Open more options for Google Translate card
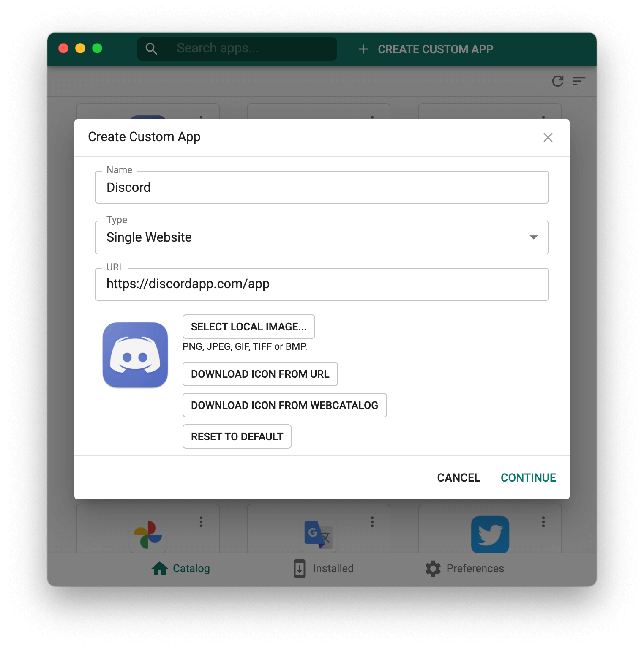Viewport: 644px width, 649px height. click(372, 522)
